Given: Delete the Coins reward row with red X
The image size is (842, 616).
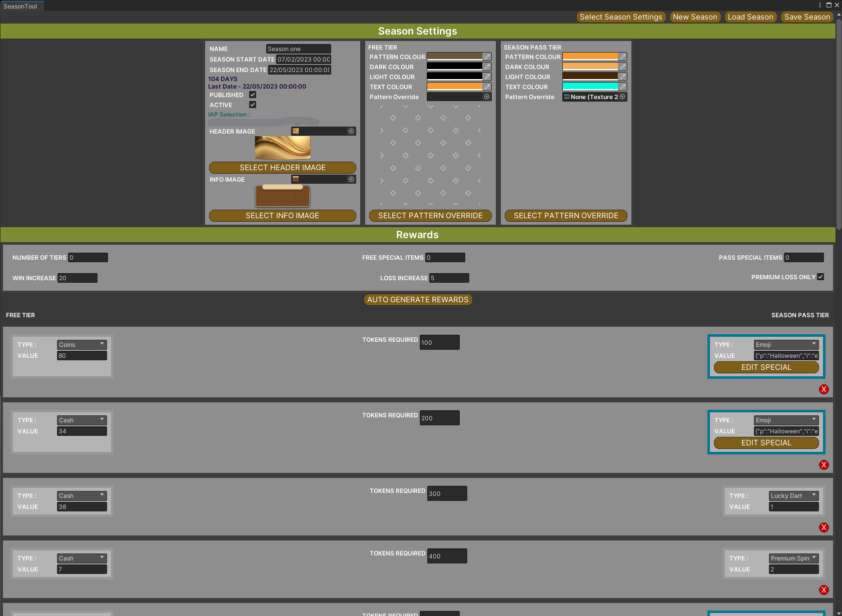Looking at the screenshot, I should pyautogui.click(x=824, y=389).
